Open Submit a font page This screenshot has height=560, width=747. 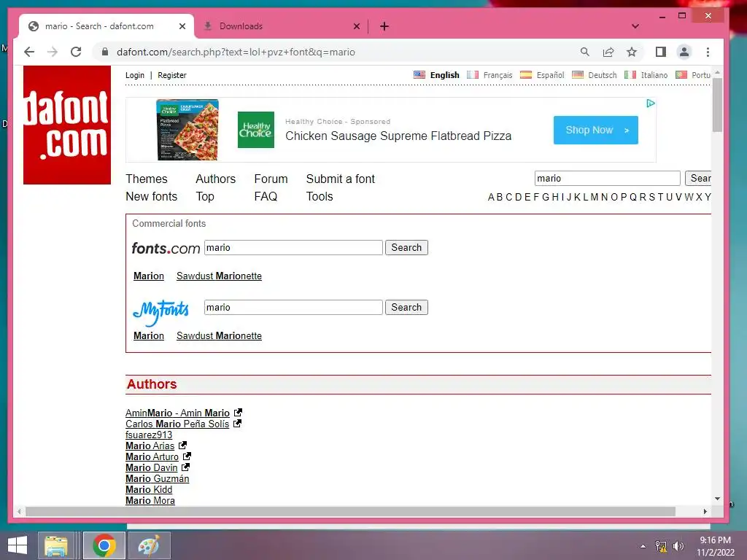340,179
